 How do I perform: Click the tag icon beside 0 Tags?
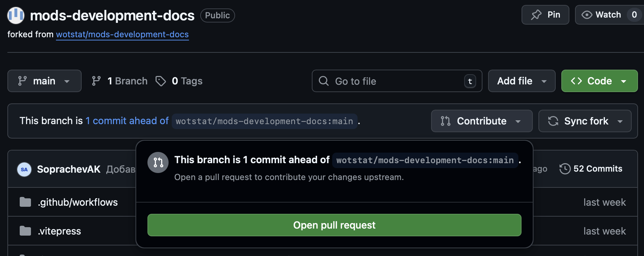tap(161, 81)
